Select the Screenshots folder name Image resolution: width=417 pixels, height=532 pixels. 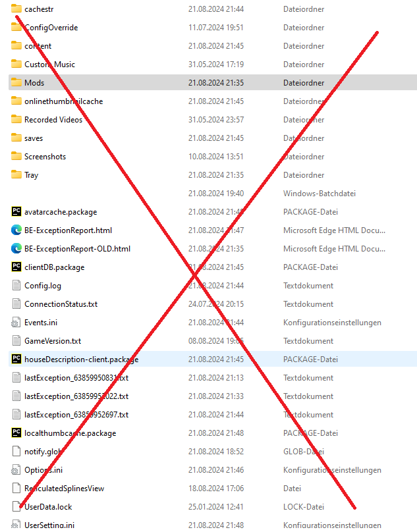coord(45,157)
